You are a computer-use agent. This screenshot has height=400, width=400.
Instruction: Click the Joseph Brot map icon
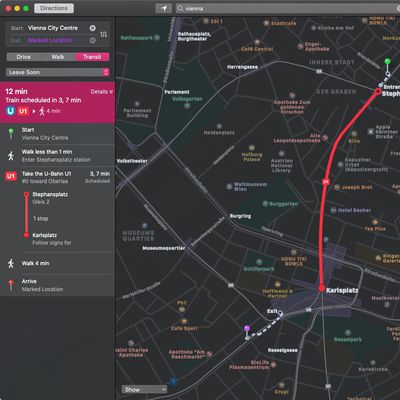(x=337, y=187)
